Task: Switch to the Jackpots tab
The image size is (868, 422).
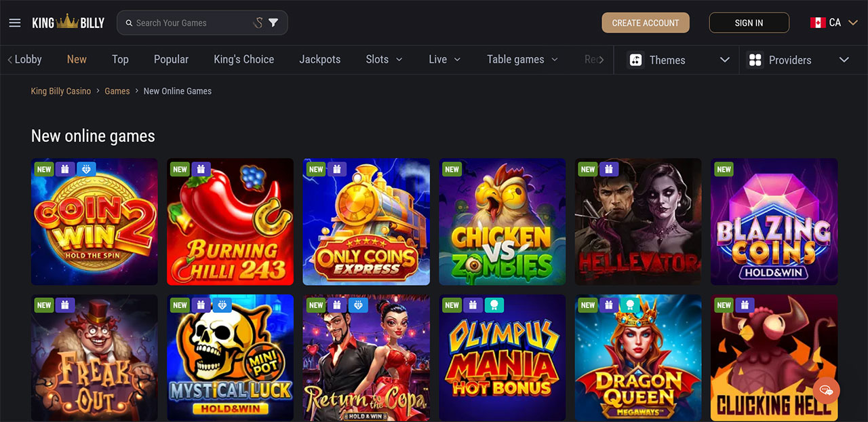Action: tap(320, 59)
